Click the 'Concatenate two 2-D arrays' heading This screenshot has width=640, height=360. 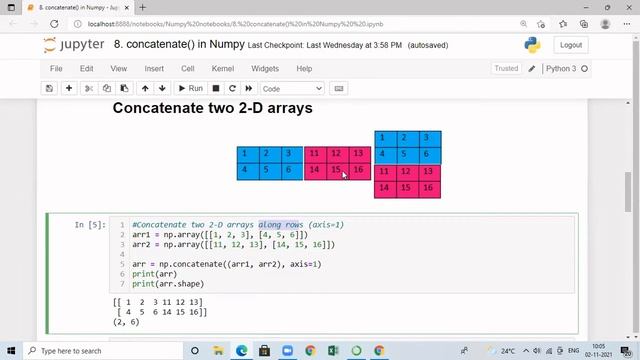(x=213, y=108)
